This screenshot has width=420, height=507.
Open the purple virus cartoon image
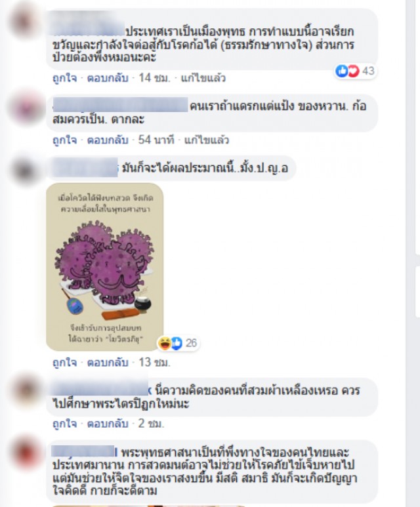pos(104,267)
